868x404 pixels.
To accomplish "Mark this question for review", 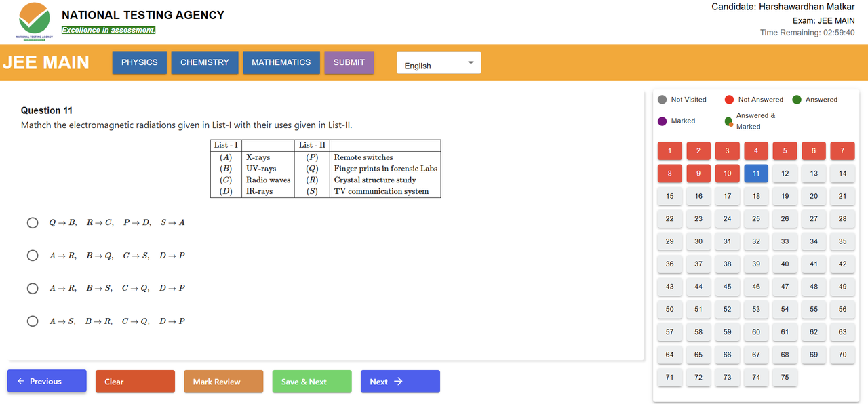I will coord(223,382).
